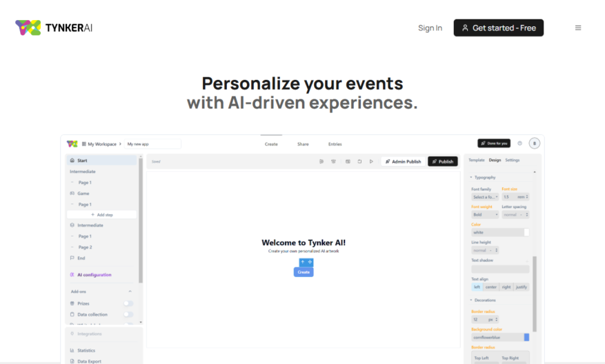The height and width of the screenshot is (364, 605).
Task: Click the grid icon beside My Workspace
Action: point(83,144)
